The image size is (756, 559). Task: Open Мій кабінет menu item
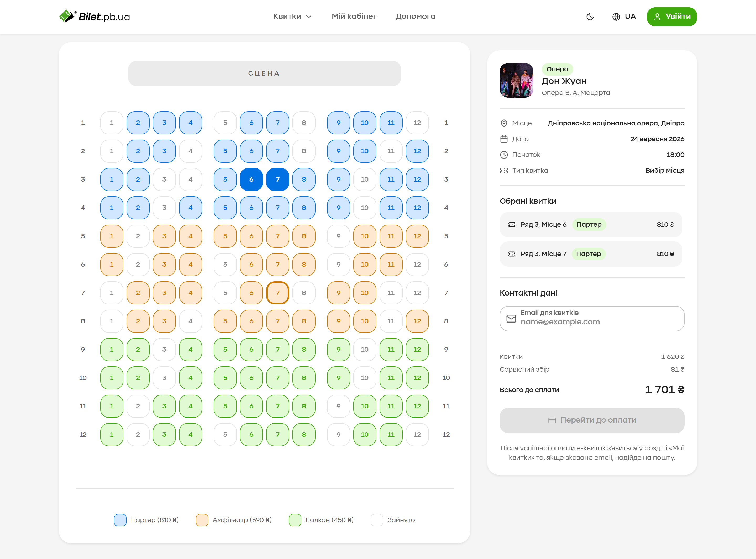[354, 16]
